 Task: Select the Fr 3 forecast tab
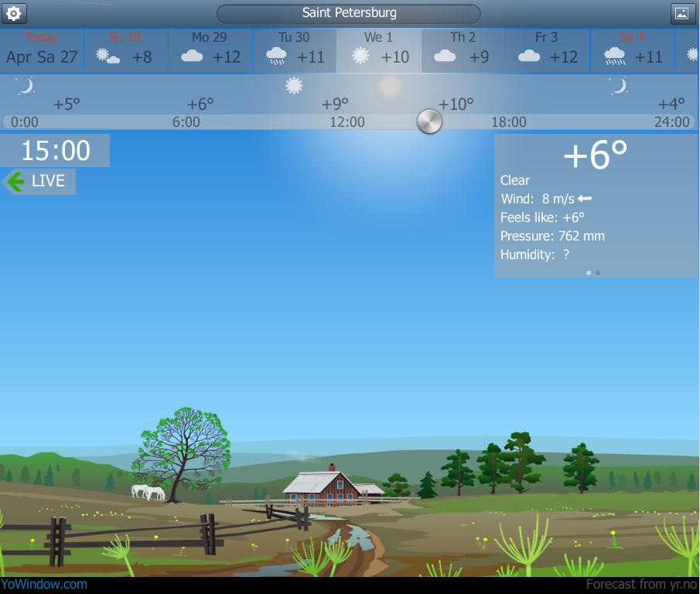(x=548, y=51)
